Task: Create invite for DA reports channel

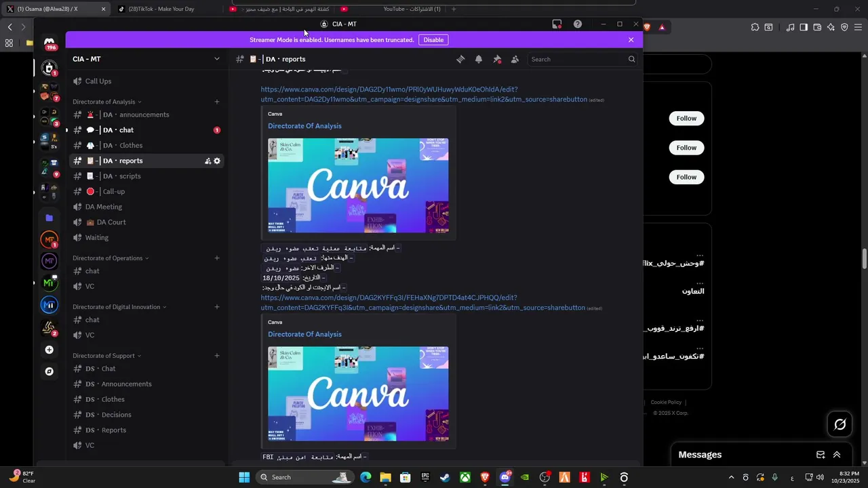Action: pyautogui.click(x=208, y=161)
